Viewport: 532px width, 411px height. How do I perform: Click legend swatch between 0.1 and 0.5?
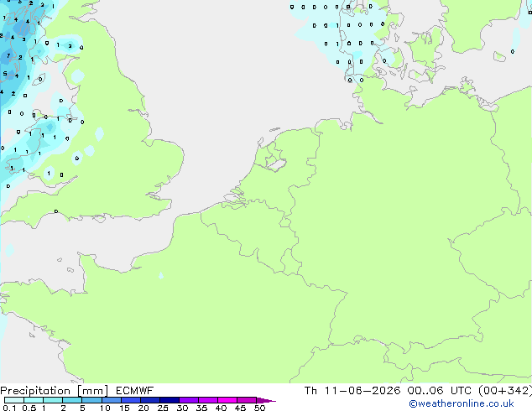[x=14, y=400]
